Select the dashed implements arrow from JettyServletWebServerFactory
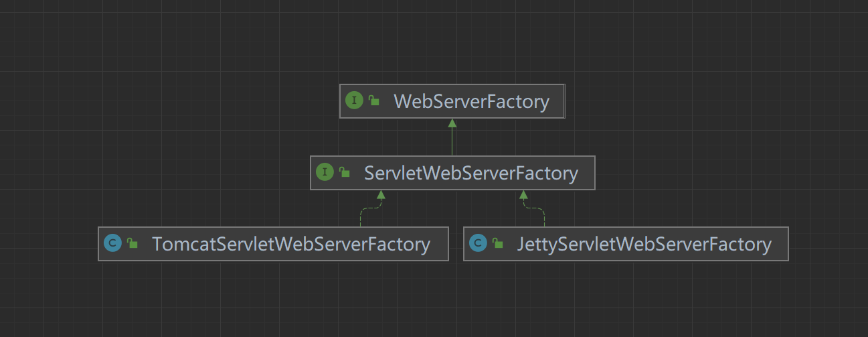The image size is (868, 337). (533, 208)
